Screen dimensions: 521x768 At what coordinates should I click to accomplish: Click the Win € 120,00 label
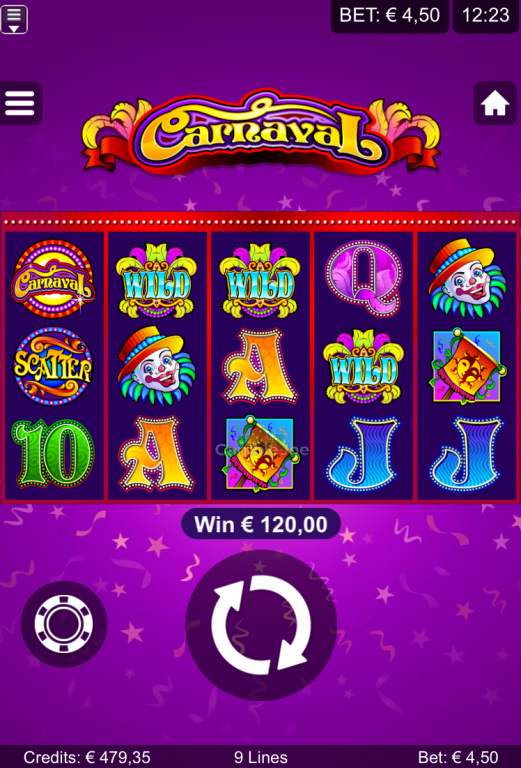(261, 524)
